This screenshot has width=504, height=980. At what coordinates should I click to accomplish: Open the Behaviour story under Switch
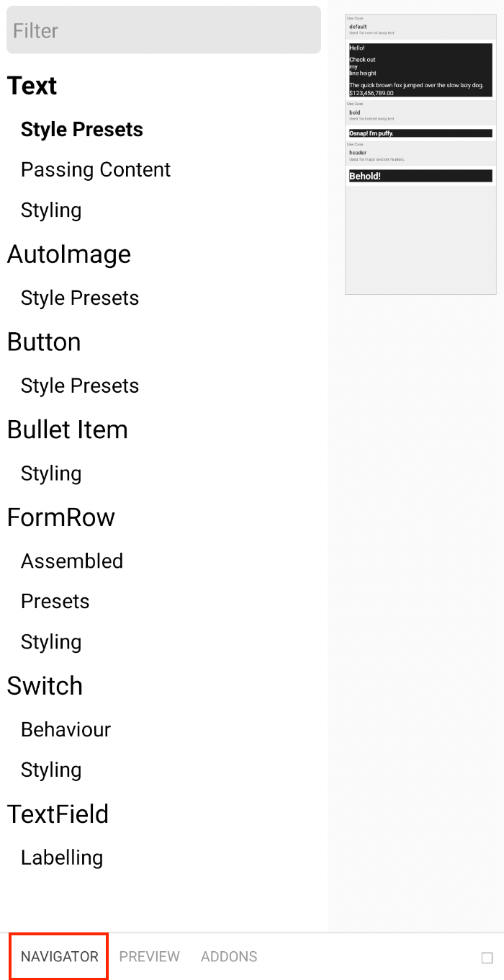[x=66, y=730]
